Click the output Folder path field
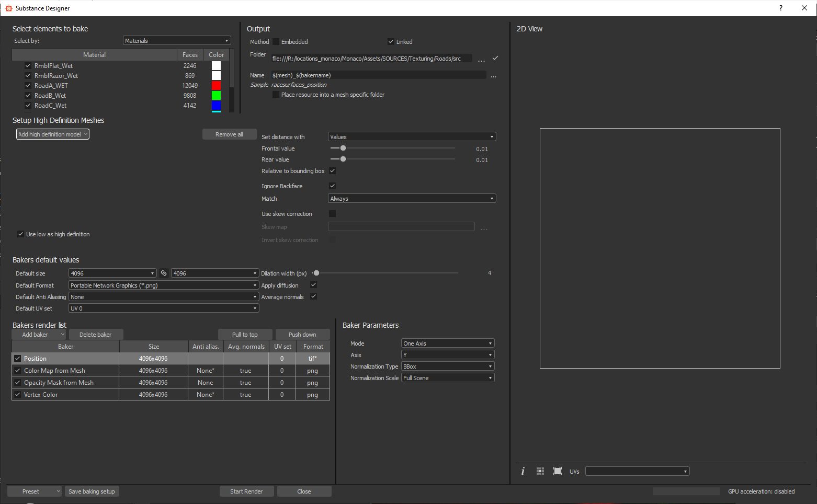The height and width of the screenshot is (504, 817). click(371, 59)
